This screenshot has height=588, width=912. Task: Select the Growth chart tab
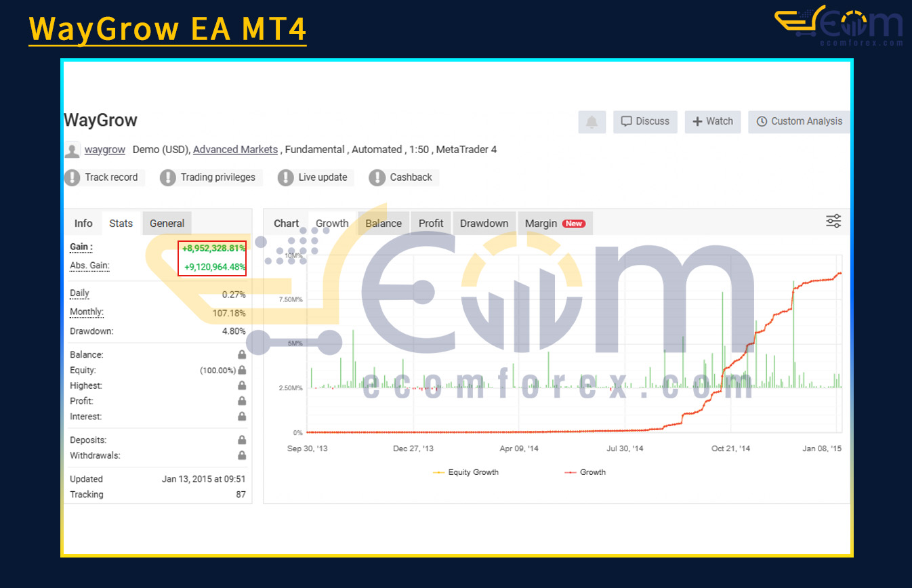332,224
